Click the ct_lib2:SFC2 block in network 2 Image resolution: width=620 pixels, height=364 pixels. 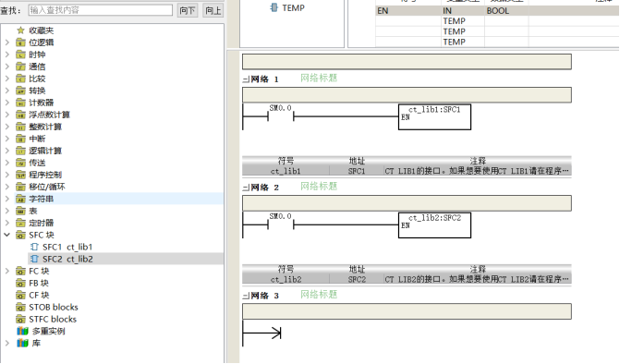(x=434, y=225)
